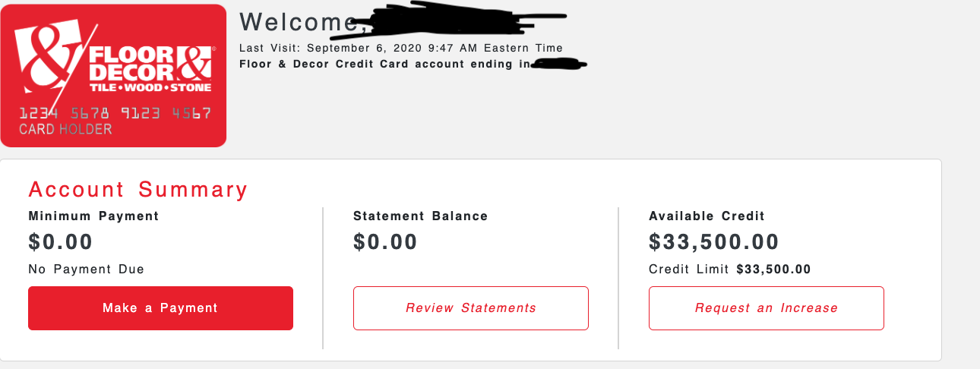Screen dimensions: 980x369
Task: Click the Credit Limit $33,500.00 line
Action: pos(729,270)
